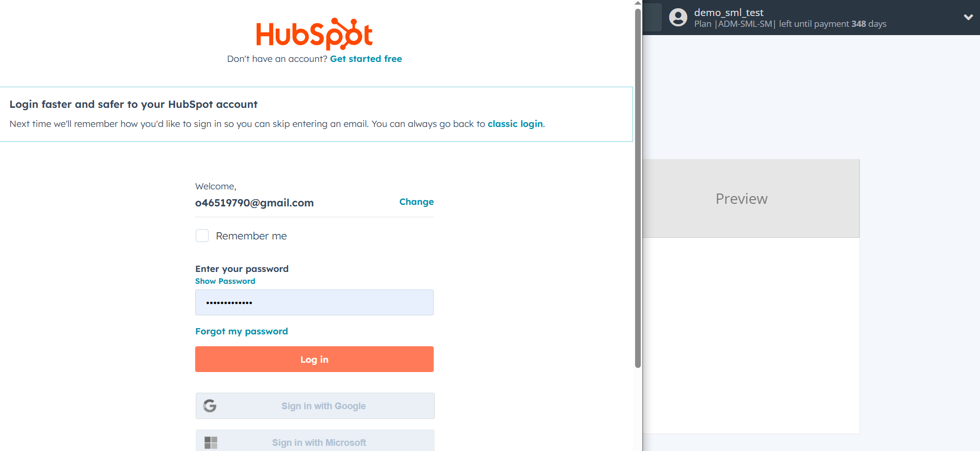Click the email o46519790@gmail.com text
This screenshot has height=451, width=980.
click(254, 203)
